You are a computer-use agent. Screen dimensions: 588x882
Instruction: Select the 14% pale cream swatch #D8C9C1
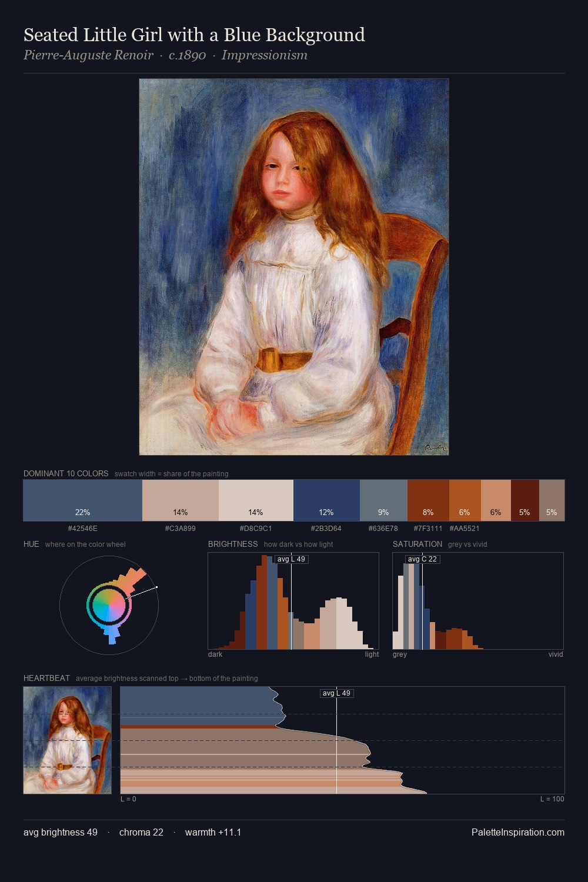[256, 500]
